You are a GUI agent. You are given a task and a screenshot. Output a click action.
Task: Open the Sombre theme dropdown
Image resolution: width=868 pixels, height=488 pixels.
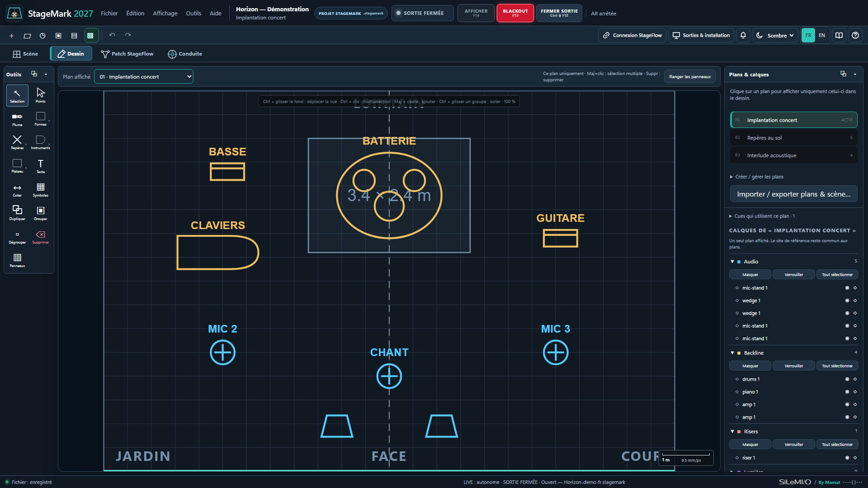tap(776, 35)
